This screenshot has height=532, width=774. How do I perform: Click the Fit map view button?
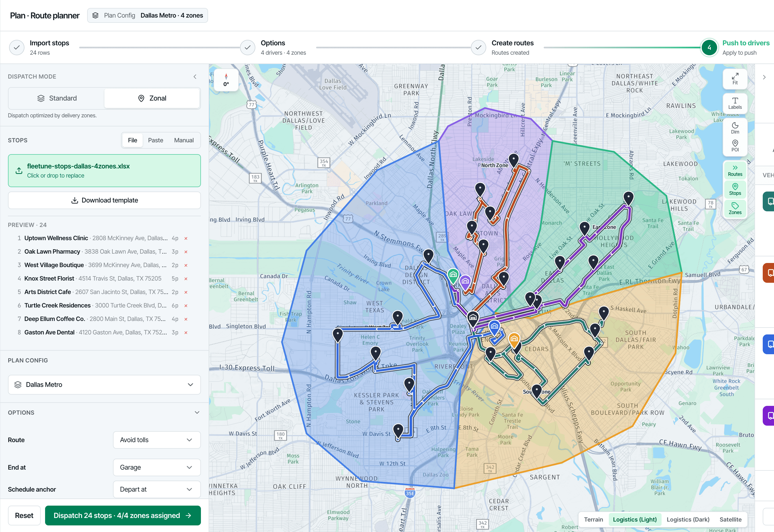coord(735,79)
